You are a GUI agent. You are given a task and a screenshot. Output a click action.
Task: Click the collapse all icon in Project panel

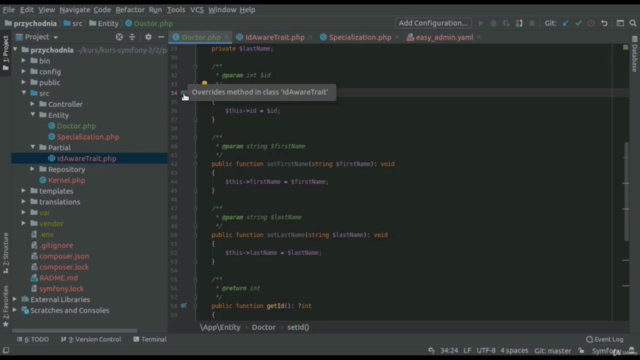pyautogui.click(x=132, y=37)
